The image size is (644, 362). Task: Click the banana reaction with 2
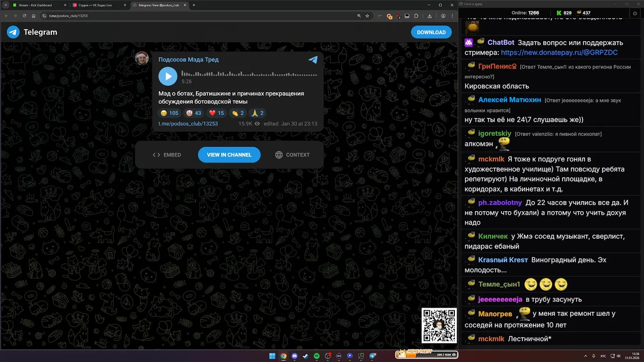coord(237,113)
